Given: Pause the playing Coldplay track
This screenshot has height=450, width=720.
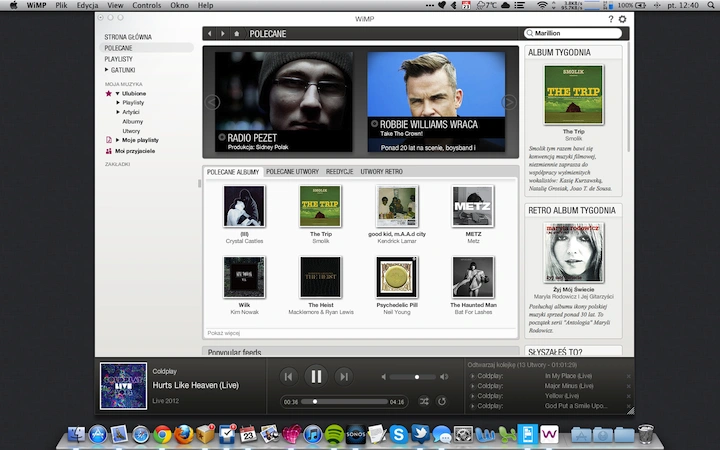Looking at the screenshot, I should [316, 377].
